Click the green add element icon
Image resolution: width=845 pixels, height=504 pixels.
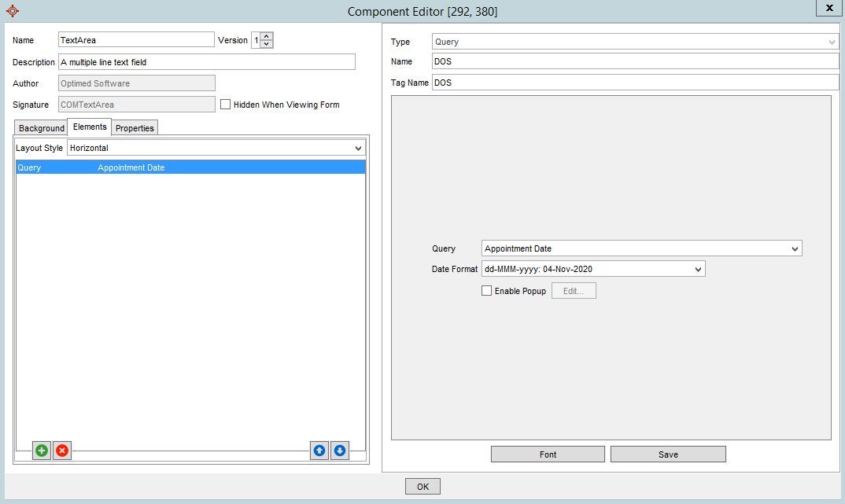coord(42,451)
